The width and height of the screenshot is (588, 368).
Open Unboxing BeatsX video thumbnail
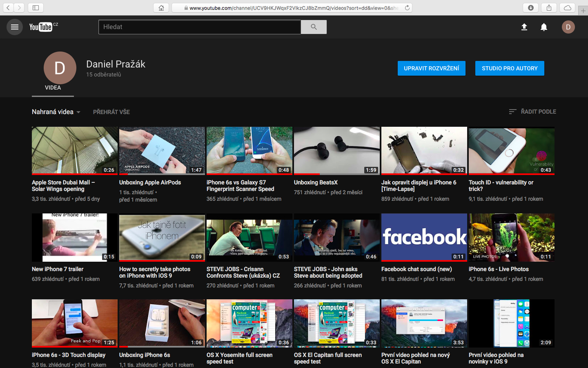337,151
